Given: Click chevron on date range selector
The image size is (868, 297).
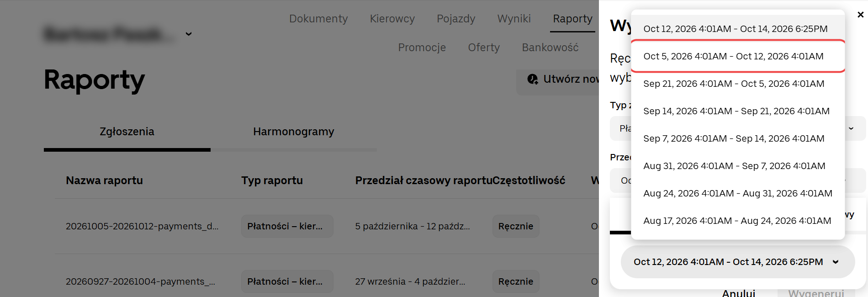Looking at the screenshot, I should pyautogui.click(x=836, y=262).
